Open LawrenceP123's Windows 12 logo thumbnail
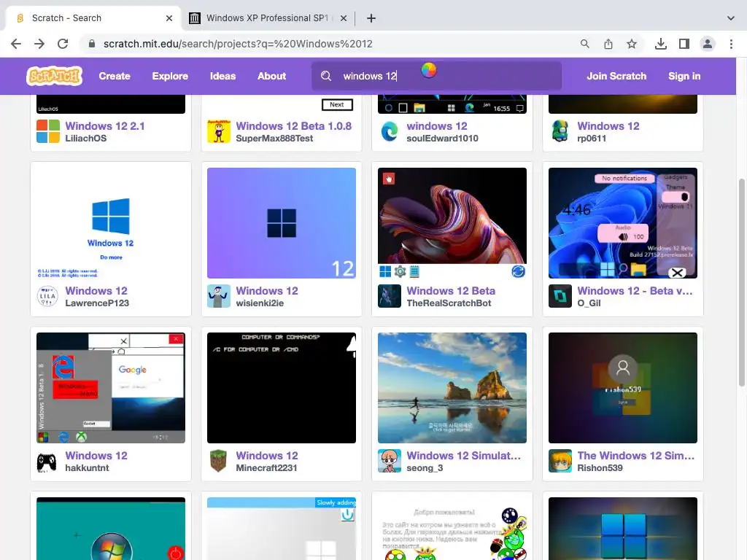This screenshot has height=560, width=747. click(x=111, y=223)
